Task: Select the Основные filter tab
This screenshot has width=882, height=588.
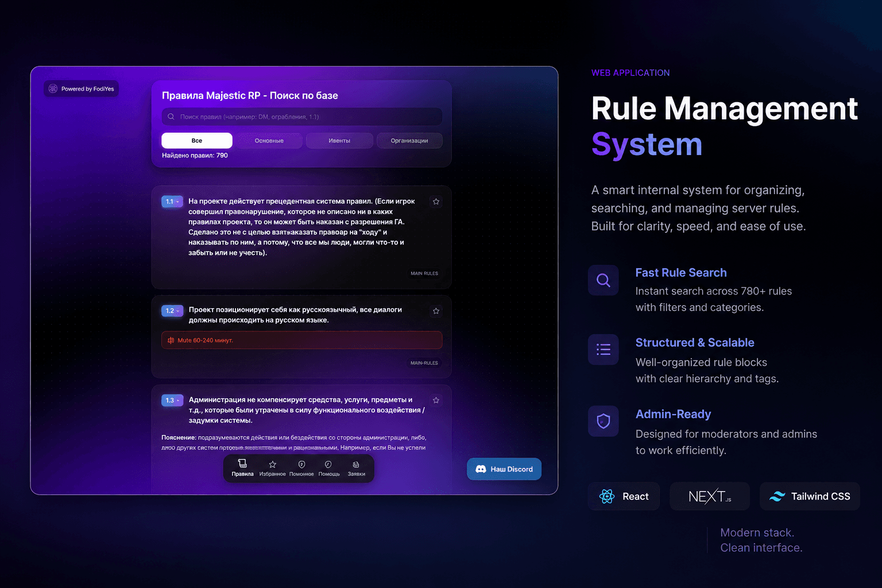Action: tap(269, 141)
